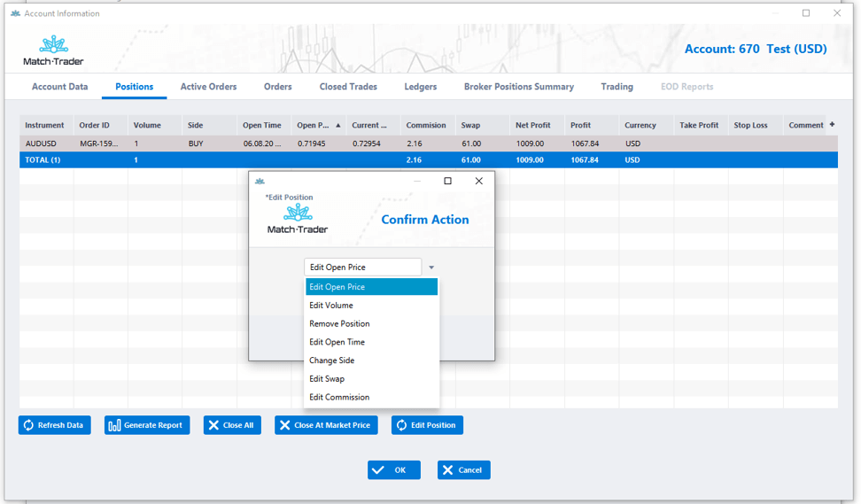Choose Remove Position in the dropdown list
Image resolution: width=861 pixels, height=504 pixels.
(x=339, y=324)
